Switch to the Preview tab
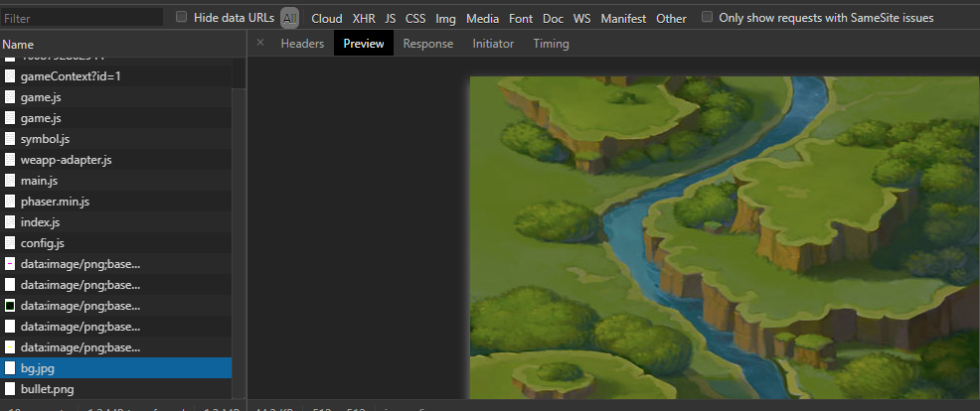 click(x=364, y=44)
